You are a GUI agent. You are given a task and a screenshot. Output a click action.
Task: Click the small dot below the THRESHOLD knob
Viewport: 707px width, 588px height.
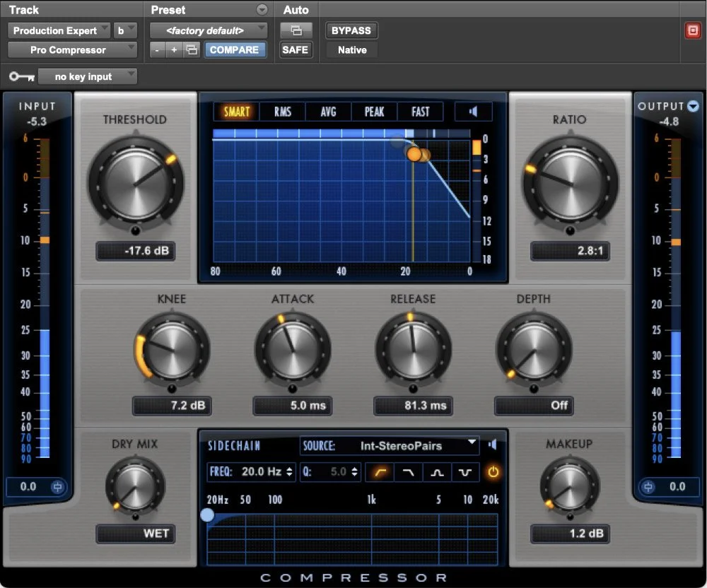135,231
